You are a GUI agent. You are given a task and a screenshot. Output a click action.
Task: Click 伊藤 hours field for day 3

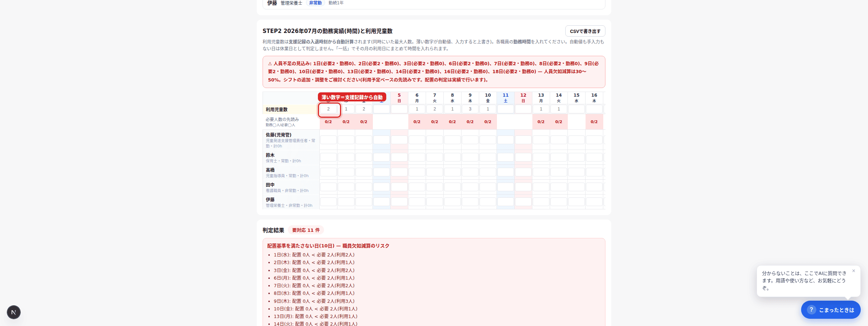pyautogui.click(x=364, y=202)
